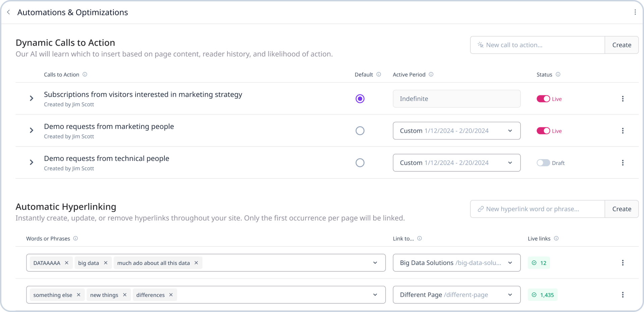644x312 pixels.
Task: Click info icon beside Active Period header
Action: [x=431, y=75]
